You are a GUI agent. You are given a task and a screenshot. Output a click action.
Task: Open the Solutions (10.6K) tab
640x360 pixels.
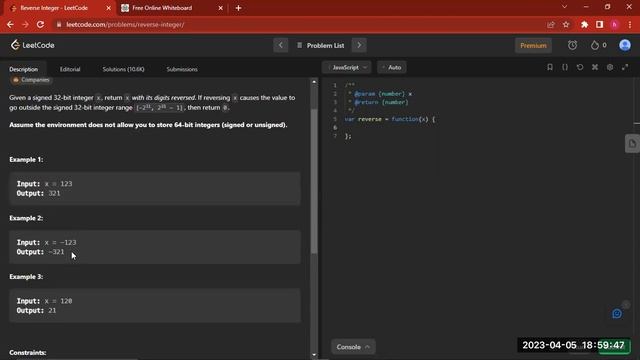point(123,69)
